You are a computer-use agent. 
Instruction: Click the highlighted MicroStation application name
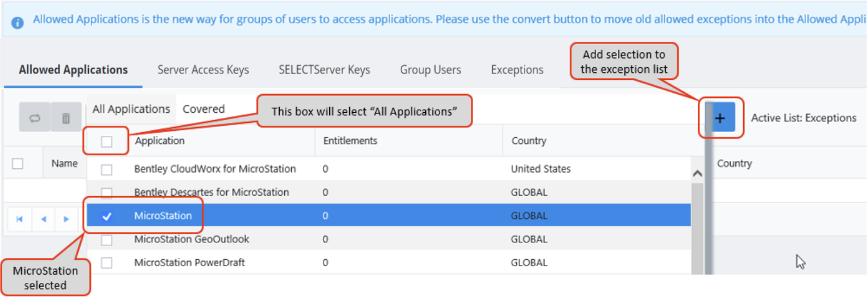point(163,216)
